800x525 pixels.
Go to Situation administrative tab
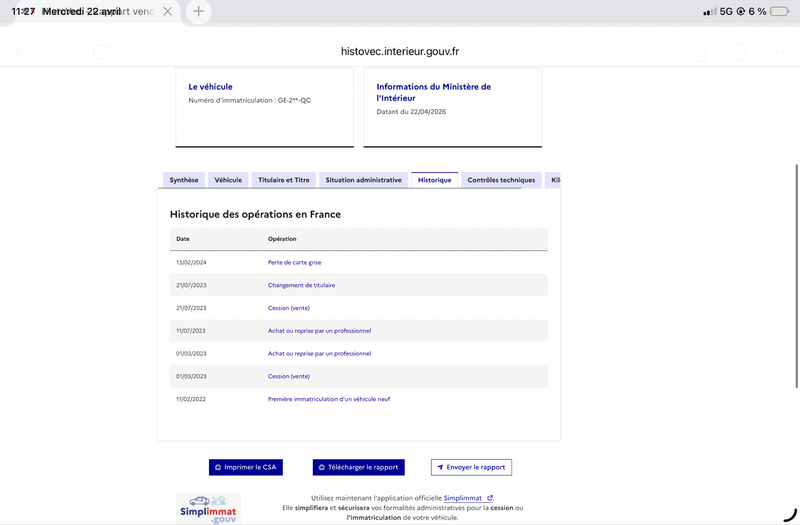[363, 180]
